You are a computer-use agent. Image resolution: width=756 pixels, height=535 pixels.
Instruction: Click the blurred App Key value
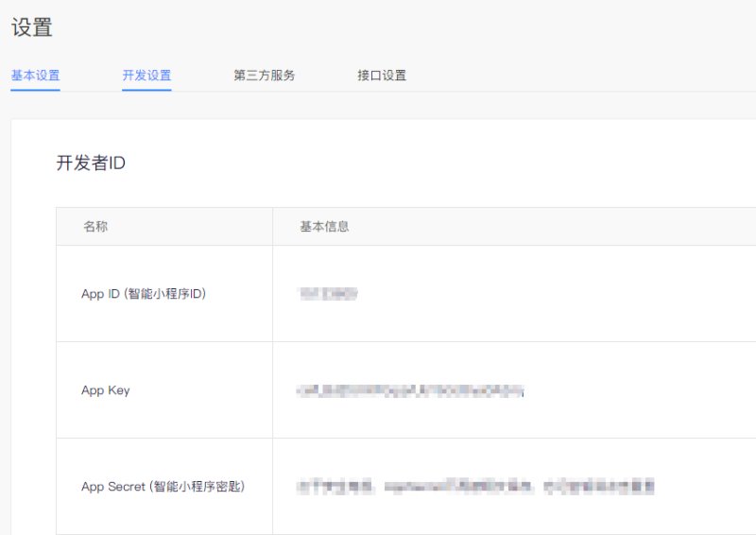(x=410, y=390)
